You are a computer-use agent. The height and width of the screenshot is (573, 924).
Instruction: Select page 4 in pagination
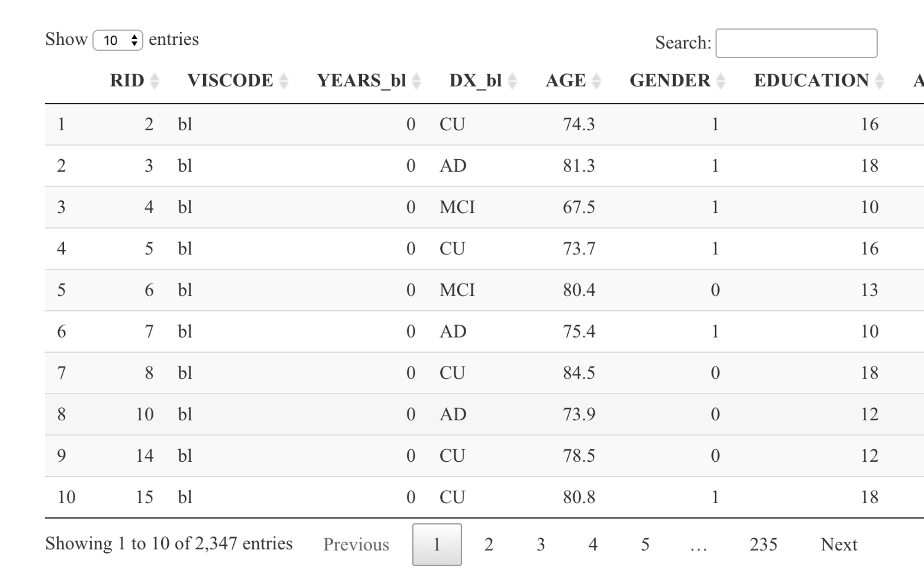(593, 544)
